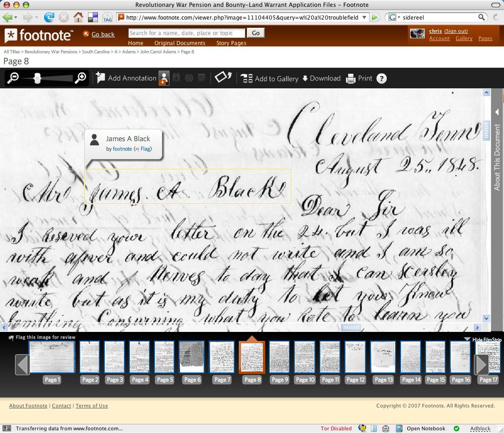The image size is (504, 433).
Task: Click the zoom level slider handle
Action: click(38, 78)
